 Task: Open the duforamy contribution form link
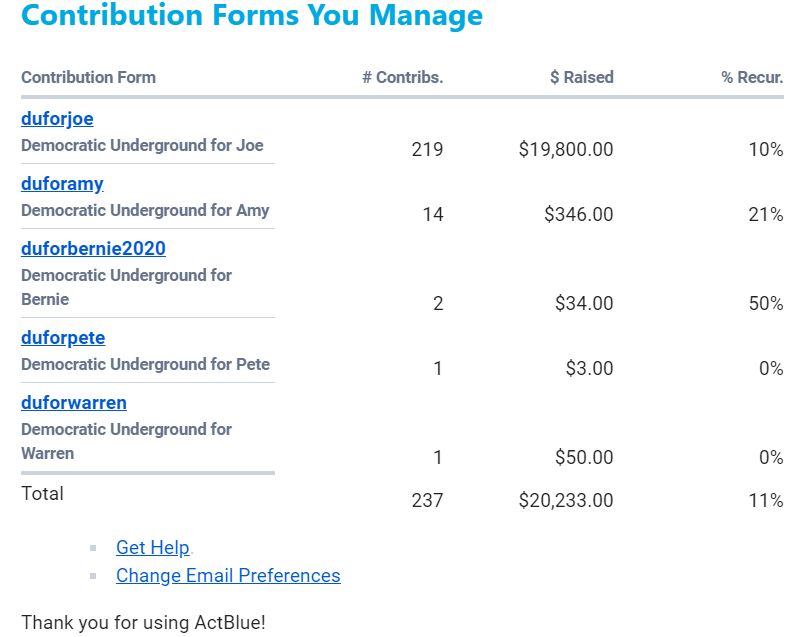[x=62, y=184]
